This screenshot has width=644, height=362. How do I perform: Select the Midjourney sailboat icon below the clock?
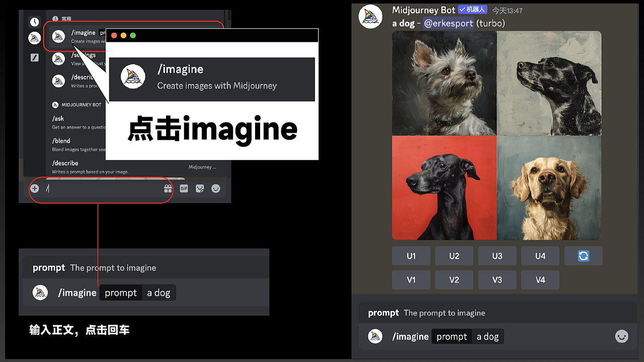[34, 38]
